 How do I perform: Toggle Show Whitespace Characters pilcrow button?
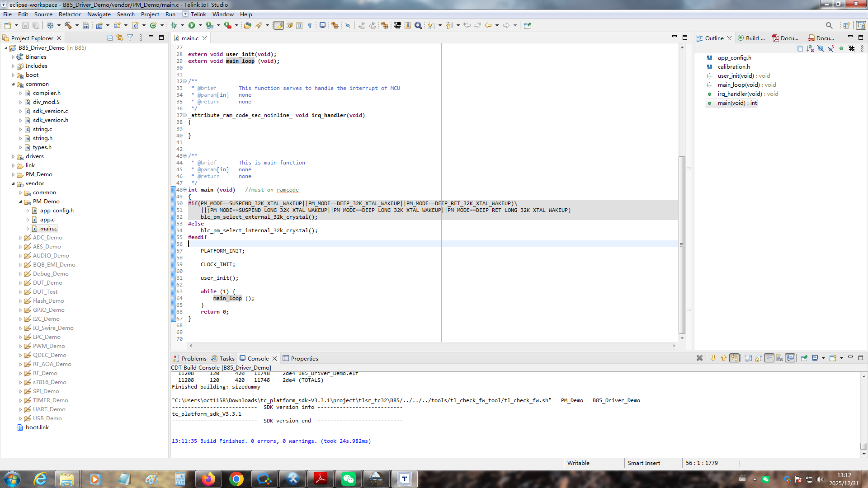click(310, 25)
